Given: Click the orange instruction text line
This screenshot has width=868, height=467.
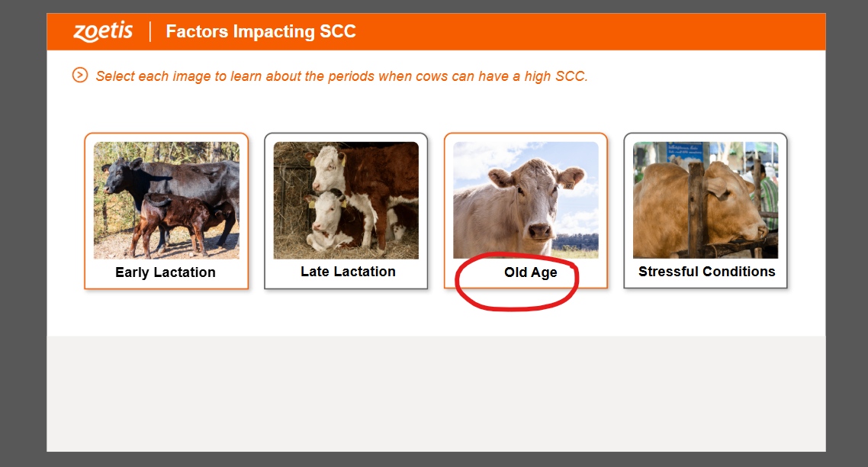Looking at the screenshot, I should (x=342, y=76).
